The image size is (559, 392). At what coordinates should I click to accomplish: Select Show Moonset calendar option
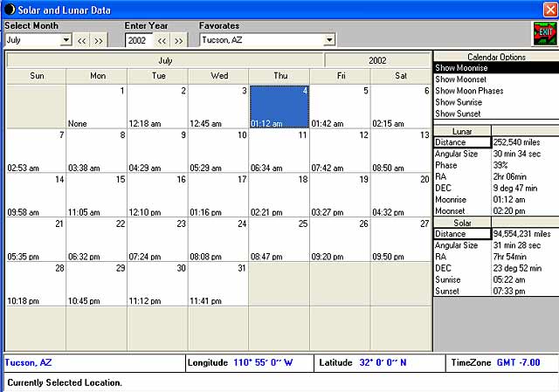[x=495, y=79]
